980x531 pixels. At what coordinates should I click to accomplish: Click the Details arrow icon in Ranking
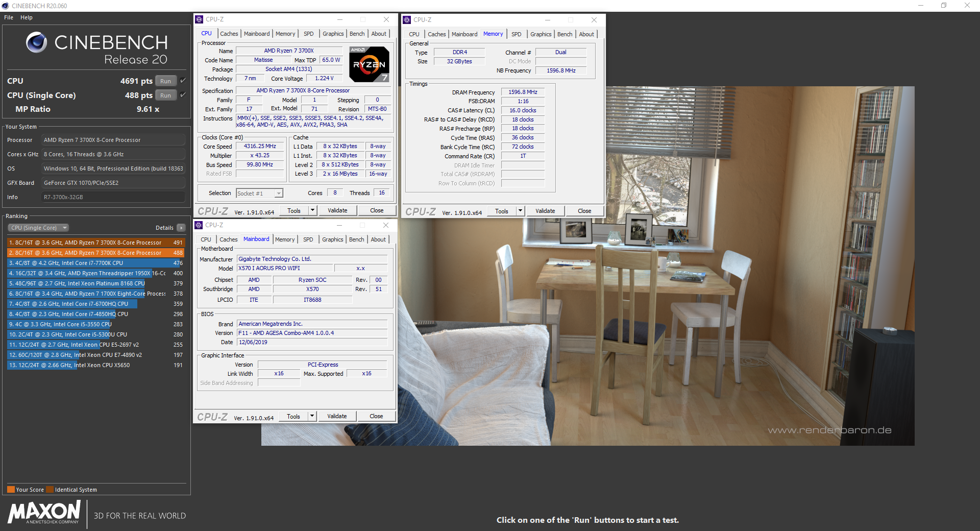point(181,228)
